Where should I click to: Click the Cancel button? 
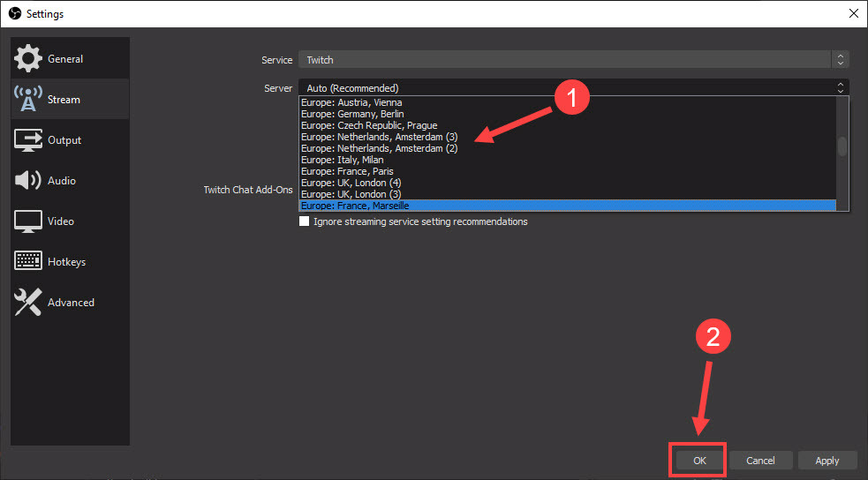(x=760, y=461)
